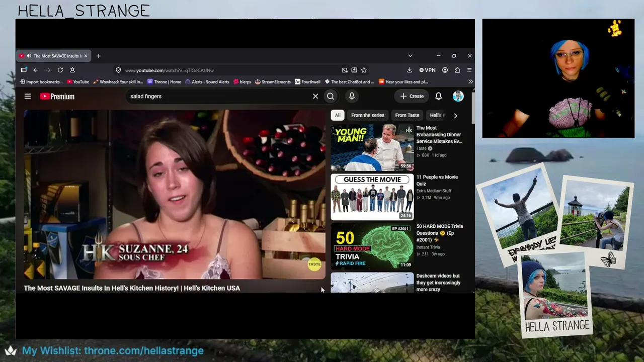Open the 50 HARD MODE Trivia Questions title

[x=439, y=233]
